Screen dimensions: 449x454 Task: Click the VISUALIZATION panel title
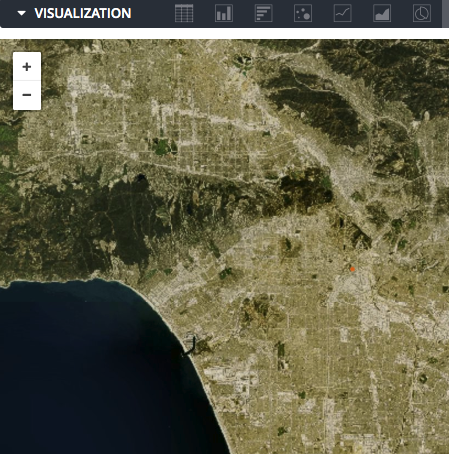[83, 13]
